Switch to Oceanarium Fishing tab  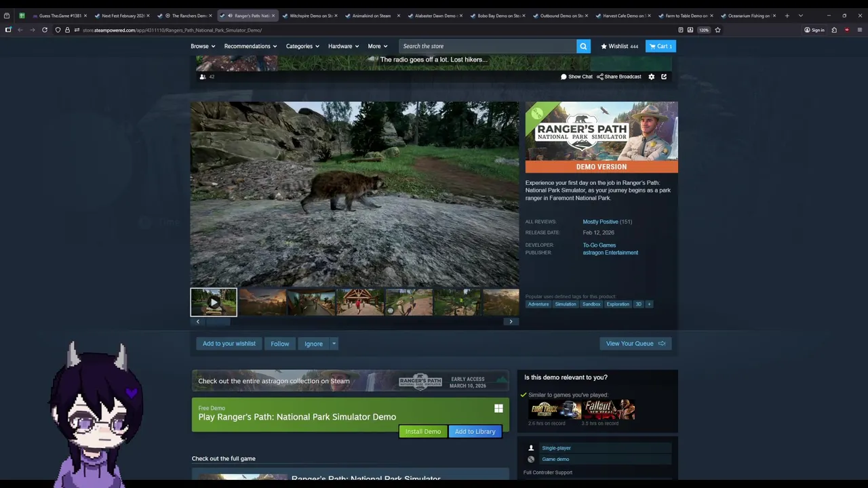747,16
